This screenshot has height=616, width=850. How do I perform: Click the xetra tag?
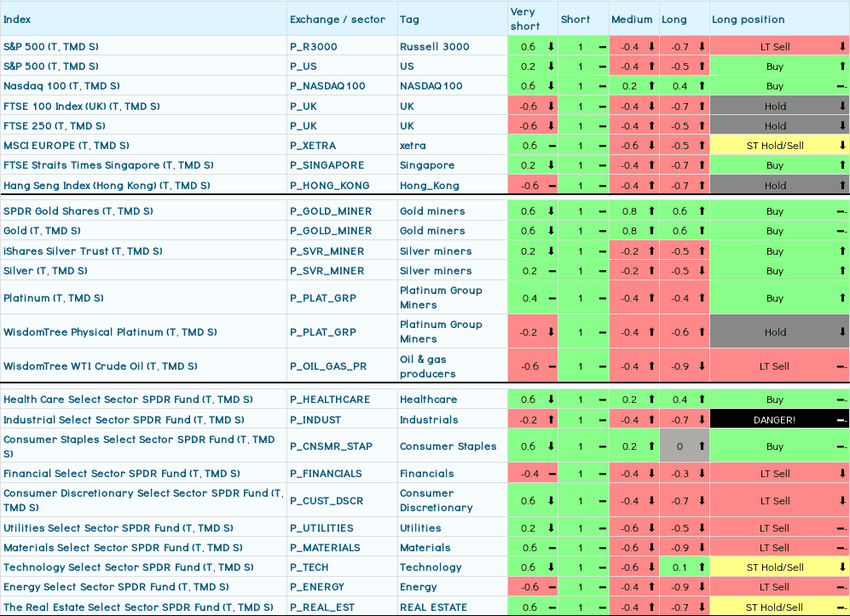pos(413,145)
